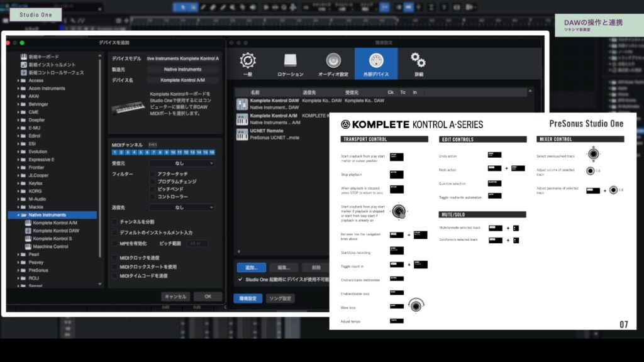This screenshot has height=362, width=644.
Task: Select the 新規キーボード device entry
Action: click(40, 57)
